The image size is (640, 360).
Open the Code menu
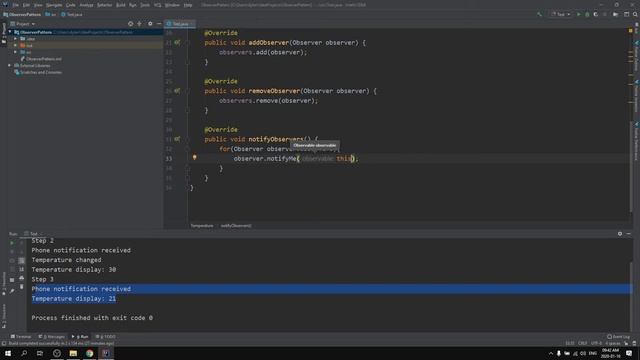(x=71, y=5)
